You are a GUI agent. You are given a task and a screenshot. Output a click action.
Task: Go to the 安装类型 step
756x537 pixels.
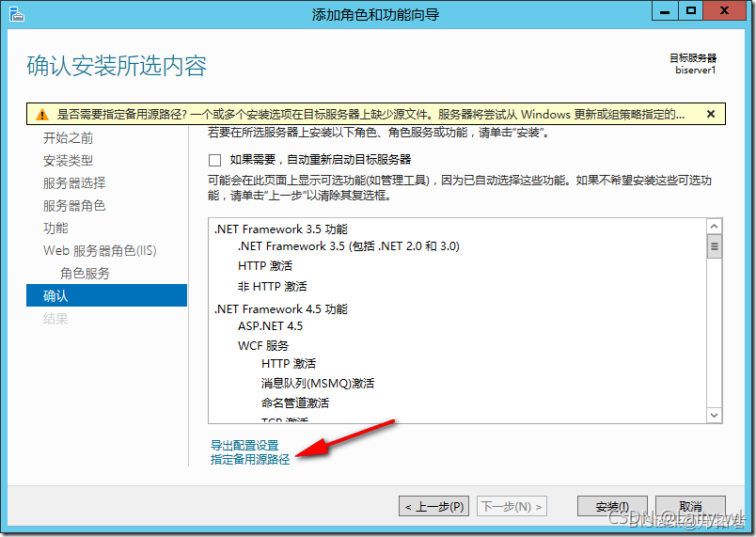68,161
